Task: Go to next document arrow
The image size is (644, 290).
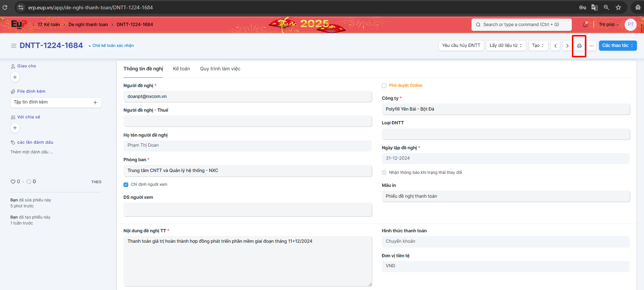Action: (x=567, y=46)
